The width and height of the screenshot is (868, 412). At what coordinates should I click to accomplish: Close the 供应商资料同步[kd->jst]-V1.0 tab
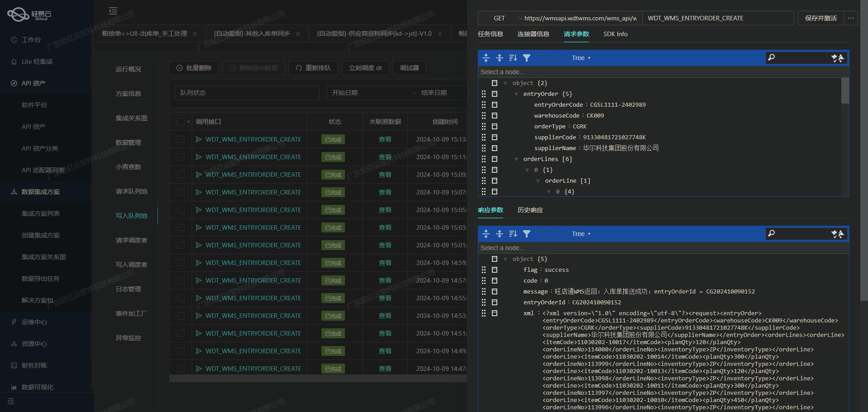pos(440,34)
